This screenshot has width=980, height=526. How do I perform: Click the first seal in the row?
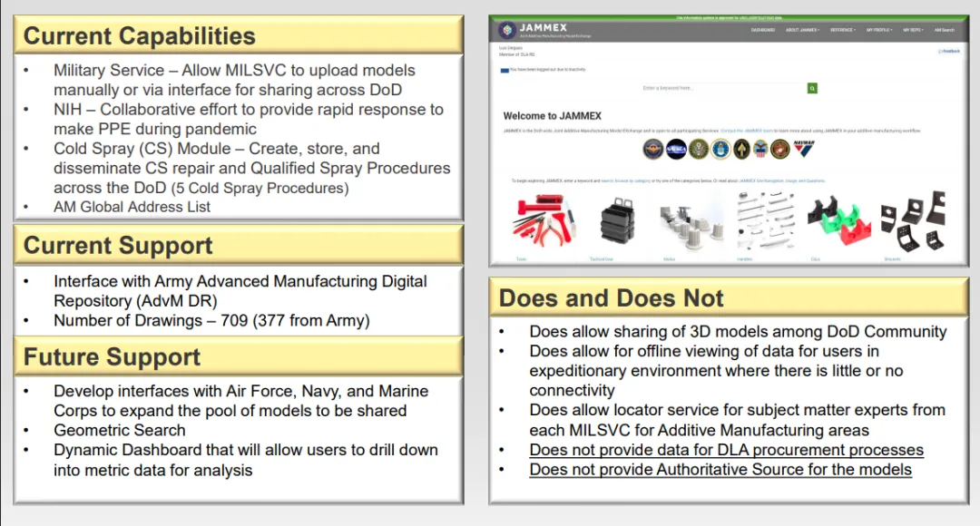[653, 150]
